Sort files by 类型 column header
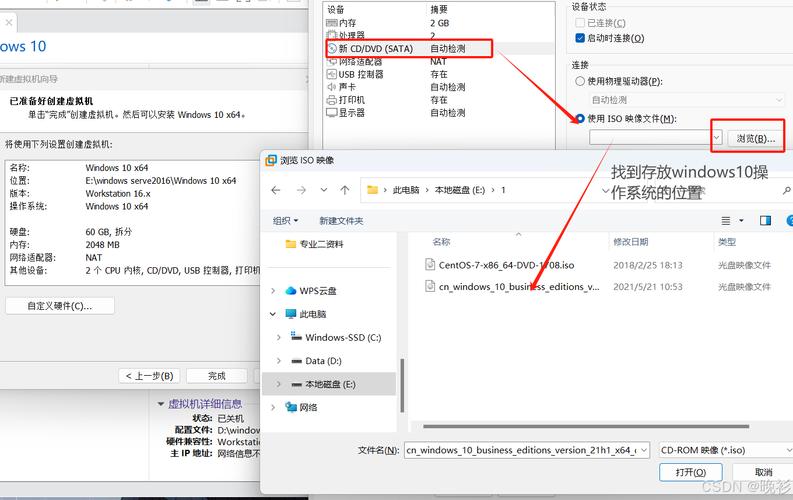The height and width of the screenshot is (500, 793). click(727, 242)
